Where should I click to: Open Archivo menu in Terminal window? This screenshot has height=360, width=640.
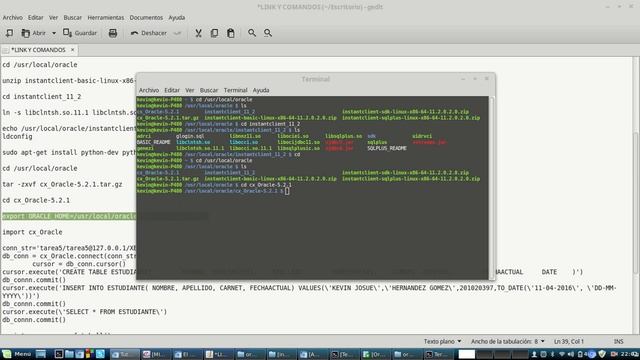coord(149,90)
